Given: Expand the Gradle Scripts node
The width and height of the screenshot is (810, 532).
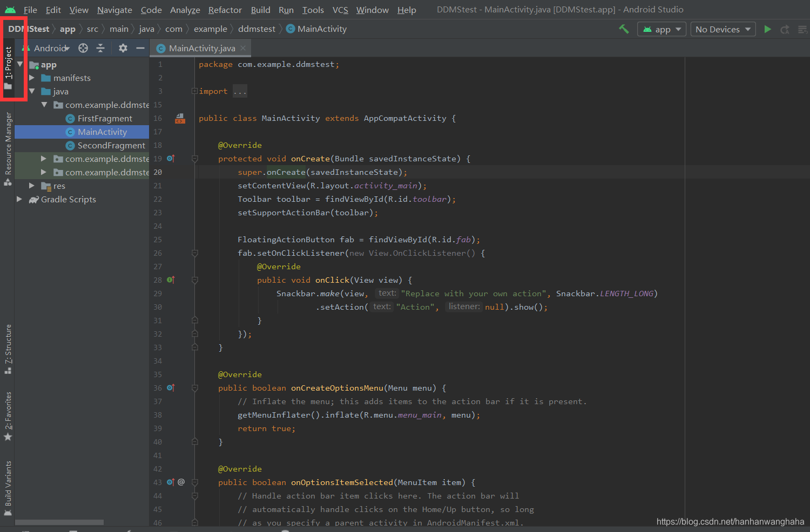Looking at the screenshot, I should tap(19, 199).
